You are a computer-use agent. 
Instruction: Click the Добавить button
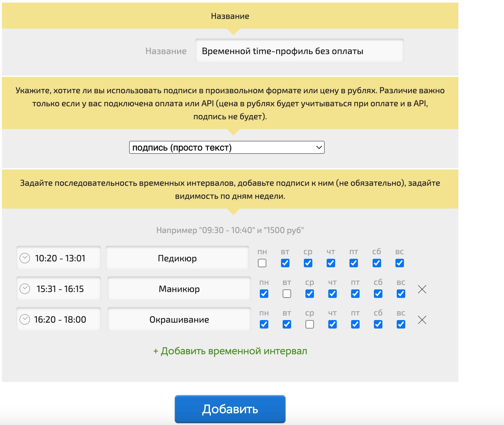coord(230,409)
